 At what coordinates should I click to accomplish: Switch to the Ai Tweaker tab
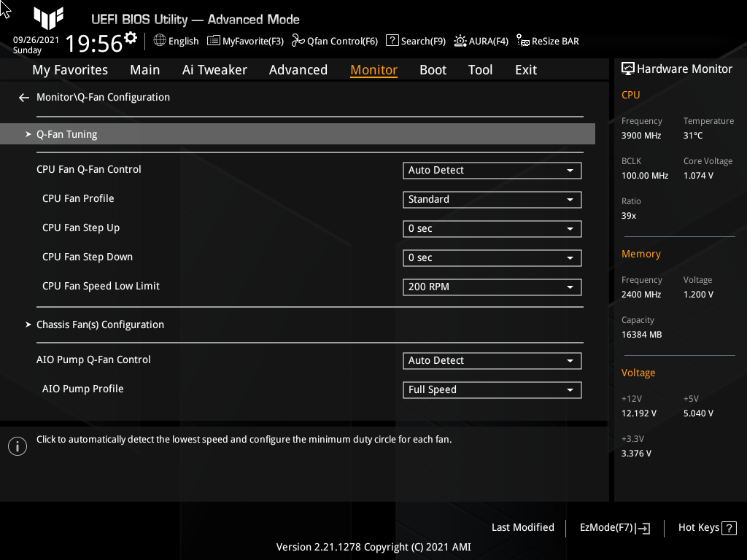click(x=214, y=69)
